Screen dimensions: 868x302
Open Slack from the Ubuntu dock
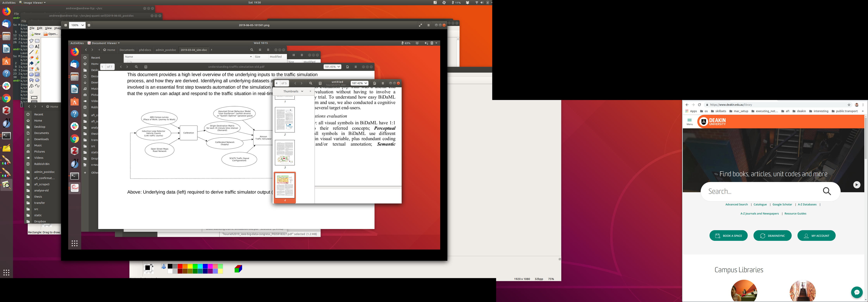pyautogui.click(x=6, y=86)
